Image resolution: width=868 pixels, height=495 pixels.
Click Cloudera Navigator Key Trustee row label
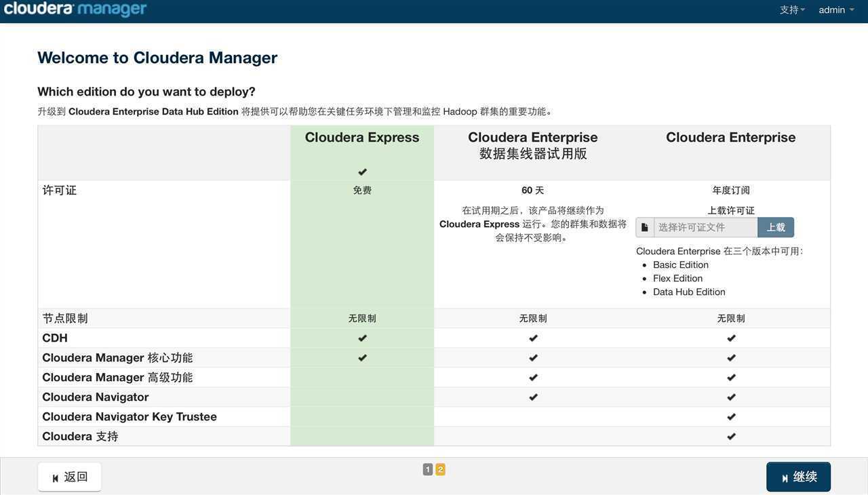[130, 416]
